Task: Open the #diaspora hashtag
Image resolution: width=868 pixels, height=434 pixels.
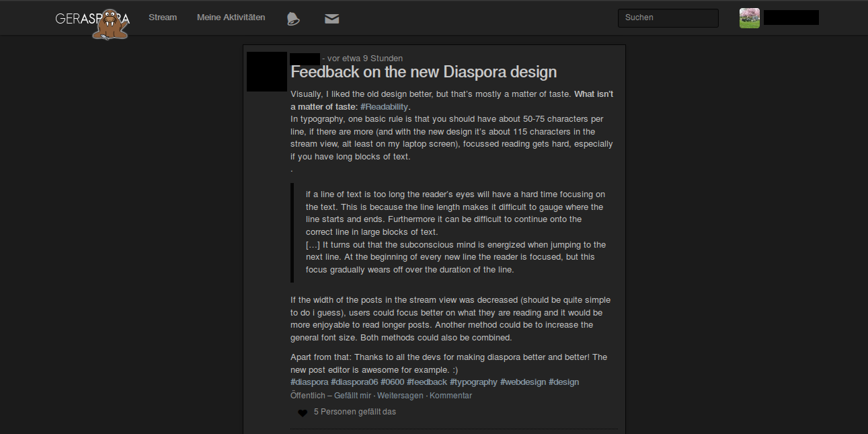Action: click(309, 382)
